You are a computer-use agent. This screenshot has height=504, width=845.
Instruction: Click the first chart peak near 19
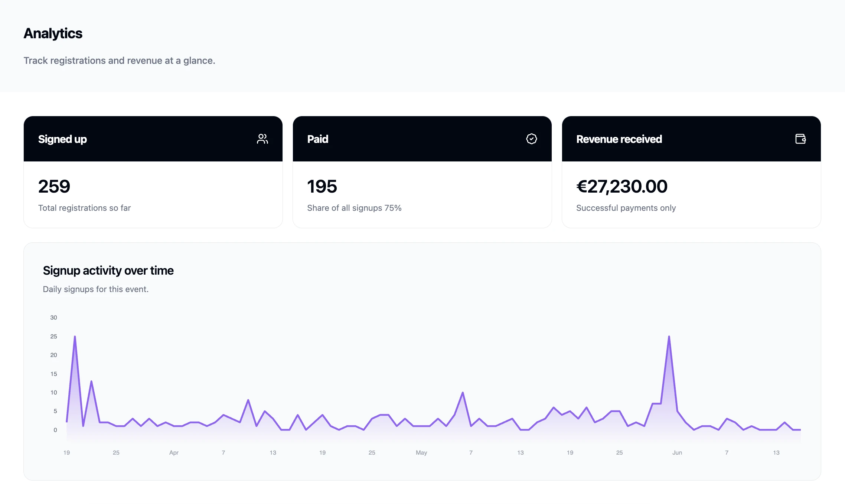(75, 337)
